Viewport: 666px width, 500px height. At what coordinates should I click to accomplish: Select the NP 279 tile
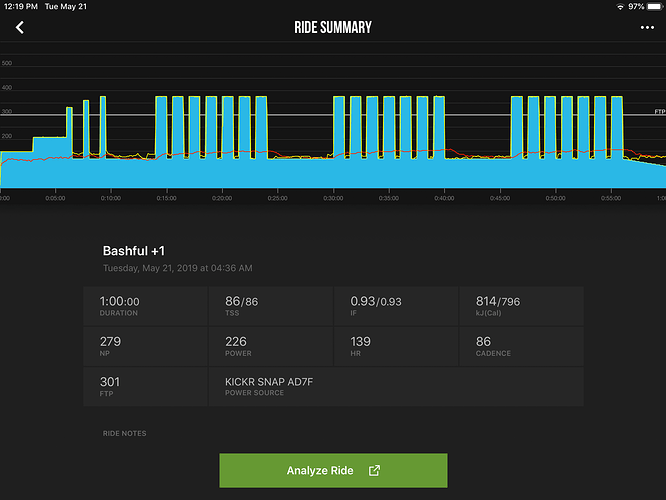pos(145,346)
